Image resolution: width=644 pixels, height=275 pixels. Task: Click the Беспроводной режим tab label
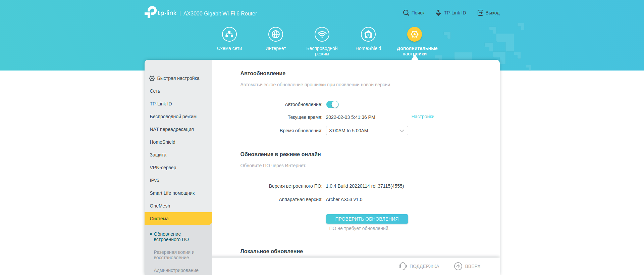coord(322,51)
